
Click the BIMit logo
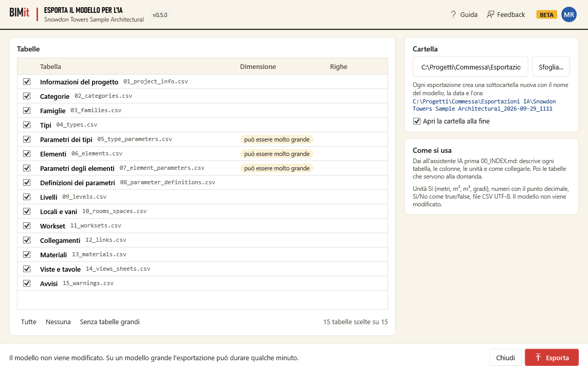click(19, 12)
